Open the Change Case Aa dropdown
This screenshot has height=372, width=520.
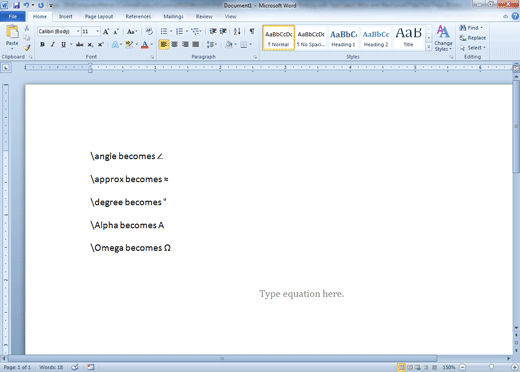pyautogui.click(x=132, y=32)
